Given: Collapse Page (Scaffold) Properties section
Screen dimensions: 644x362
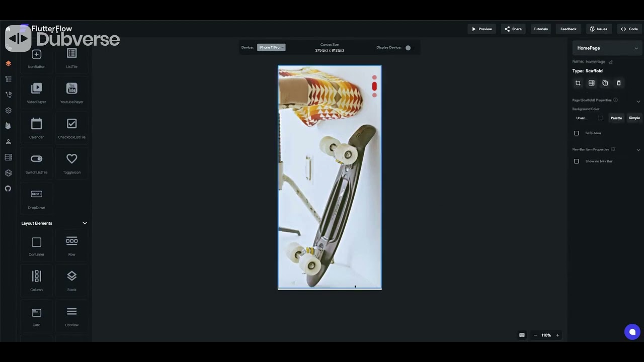Looking at the screenshot, I should tap(638, 102).
